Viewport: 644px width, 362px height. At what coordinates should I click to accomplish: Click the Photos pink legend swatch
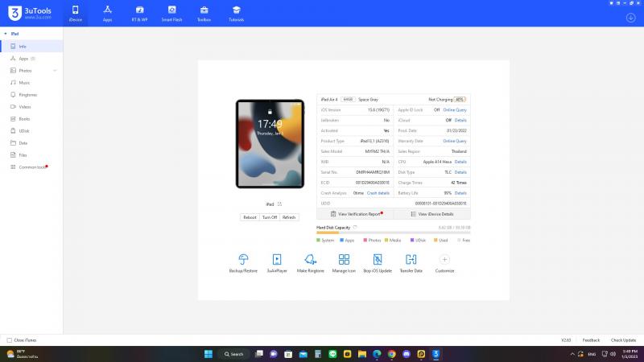tap(365, 240)
